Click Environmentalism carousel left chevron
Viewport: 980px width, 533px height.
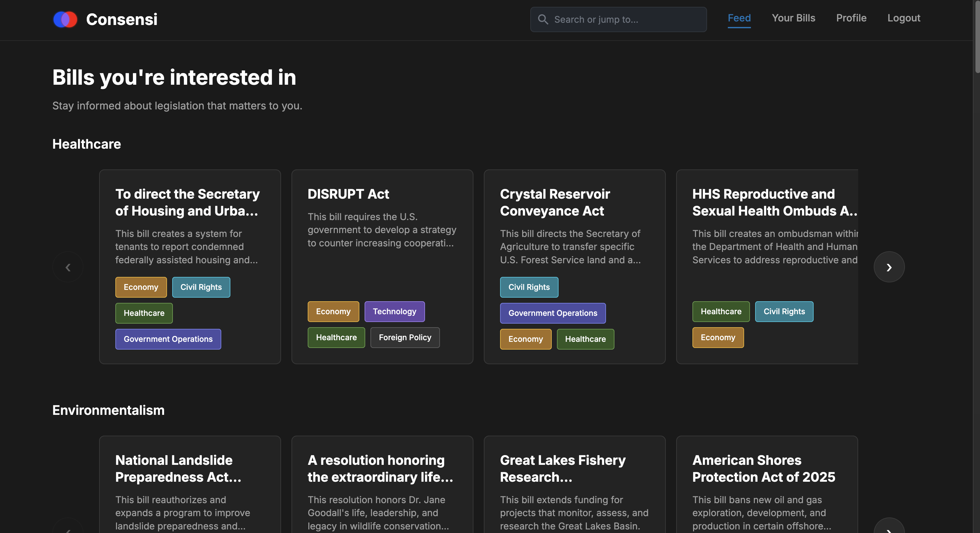coord(68,528)
